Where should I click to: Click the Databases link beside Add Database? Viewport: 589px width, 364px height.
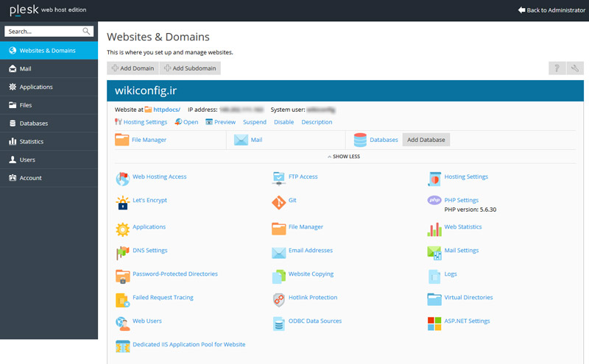(384, 140)
